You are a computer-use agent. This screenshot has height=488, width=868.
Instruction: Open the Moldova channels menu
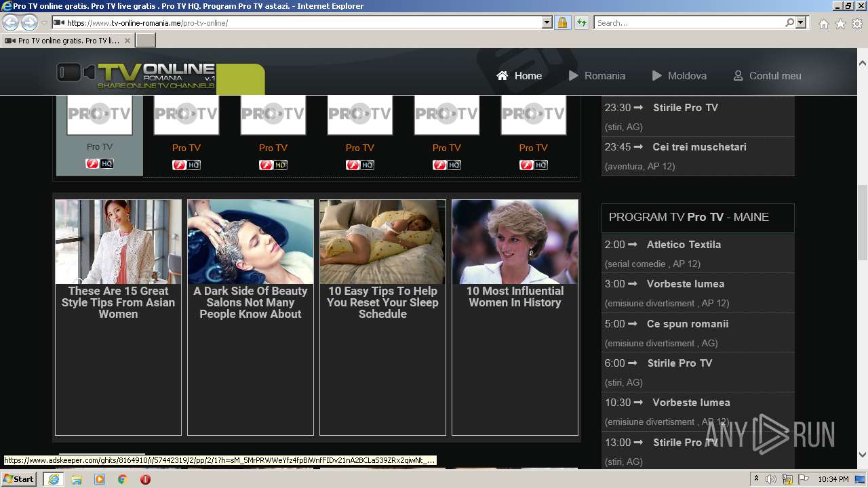click(679, 75)
